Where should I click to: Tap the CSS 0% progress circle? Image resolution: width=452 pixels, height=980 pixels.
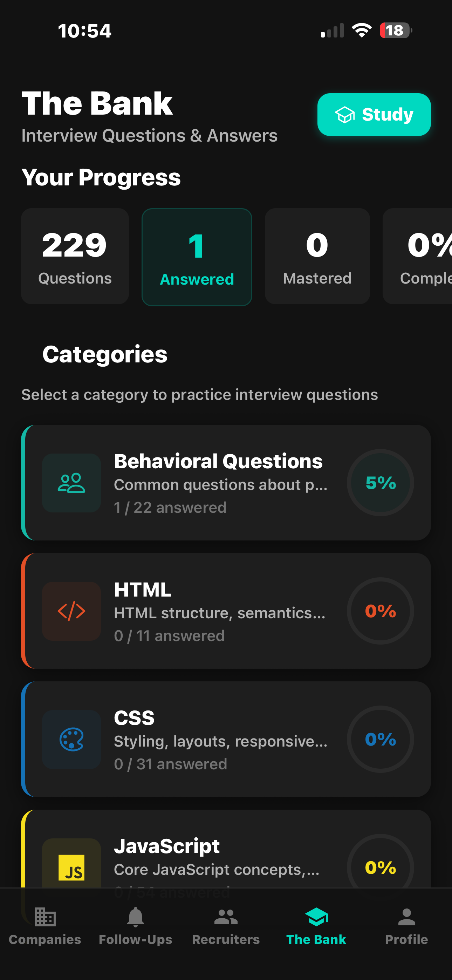[x=381, y=739]
